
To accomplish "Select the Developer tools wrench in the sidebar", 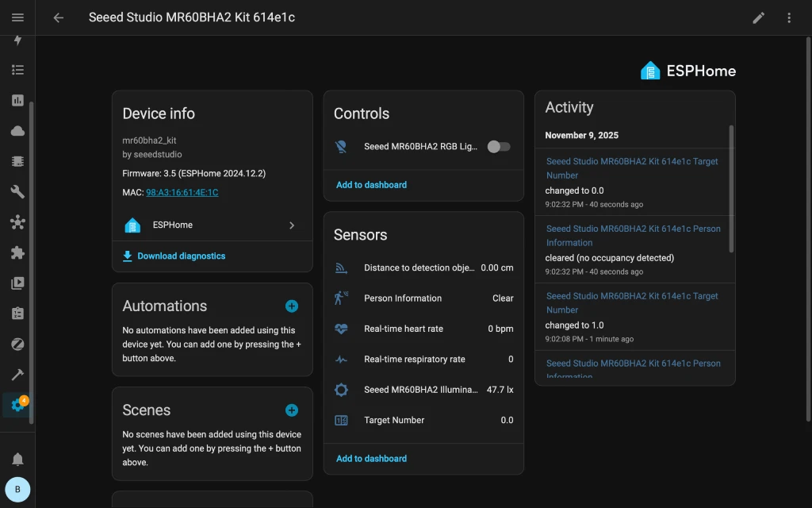I will click(x=17, y=375).
